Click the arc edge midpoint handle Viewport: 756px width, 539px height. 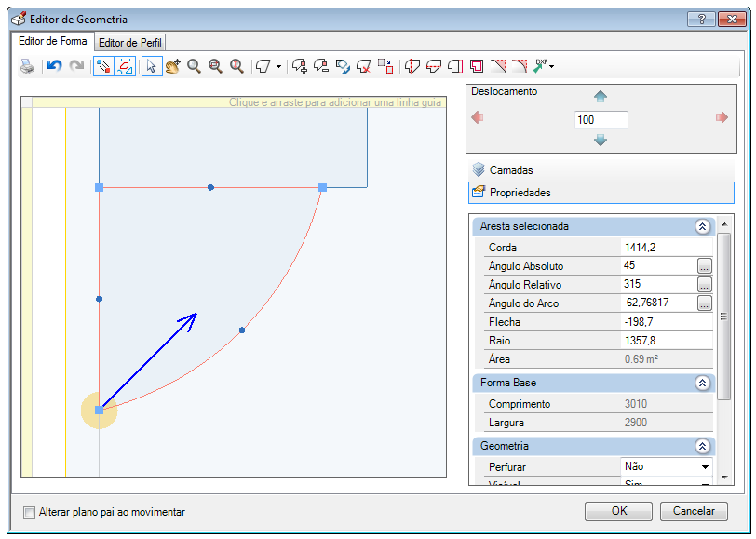point(242,330)
